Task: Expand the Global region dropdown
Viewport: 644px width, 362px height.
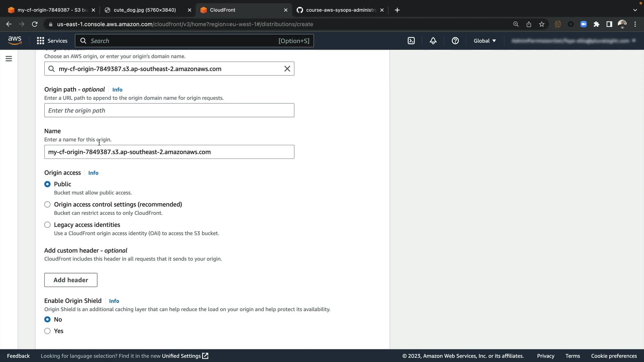Action: coord(485,41)
